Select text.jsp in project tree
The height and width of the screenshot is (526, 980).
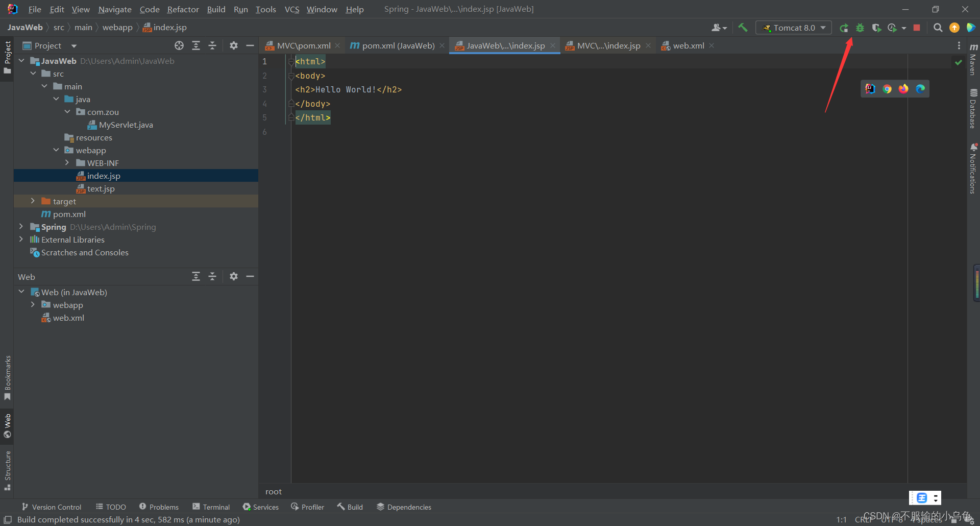(x=101, y=188)
